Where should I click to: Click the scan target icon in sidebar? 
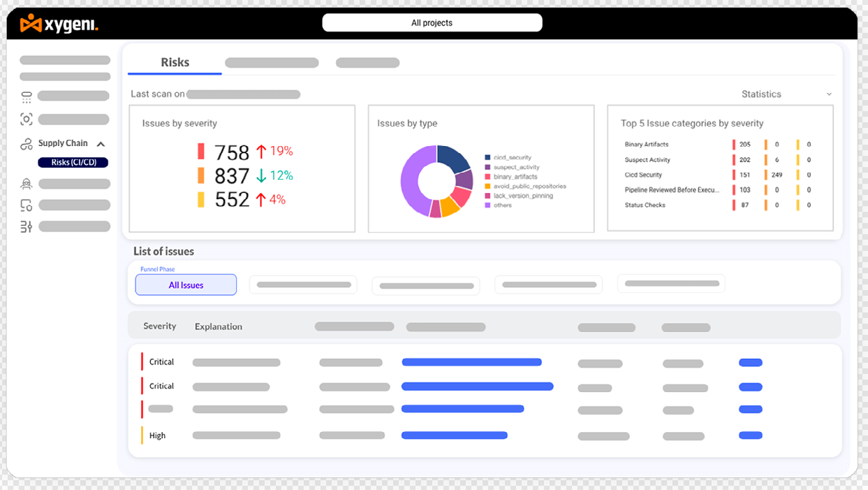click(x=27, y=120)
